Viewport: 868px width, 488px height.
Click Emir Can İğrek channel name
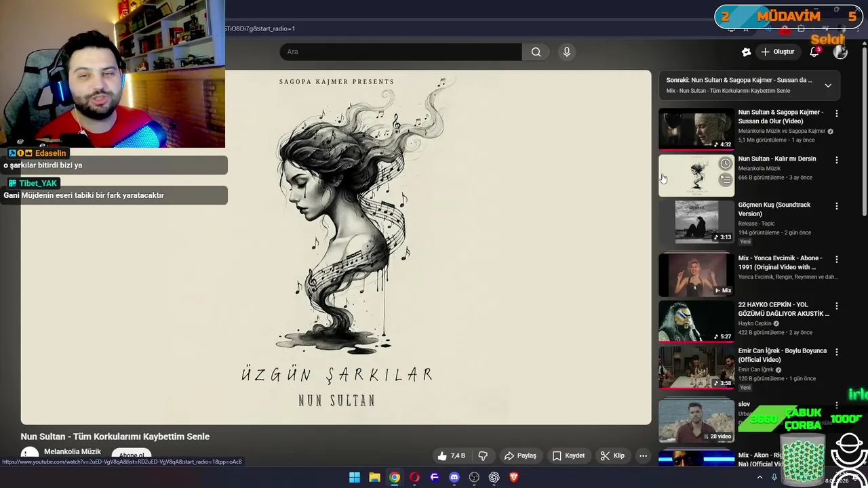[756, 369]
